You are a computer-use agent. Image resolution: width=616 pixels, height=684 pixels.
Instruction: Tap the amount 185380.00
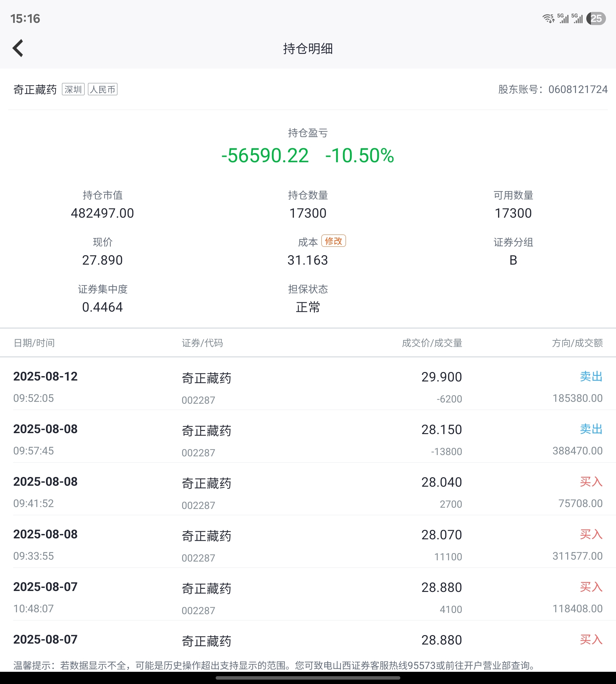click(577, 398)
